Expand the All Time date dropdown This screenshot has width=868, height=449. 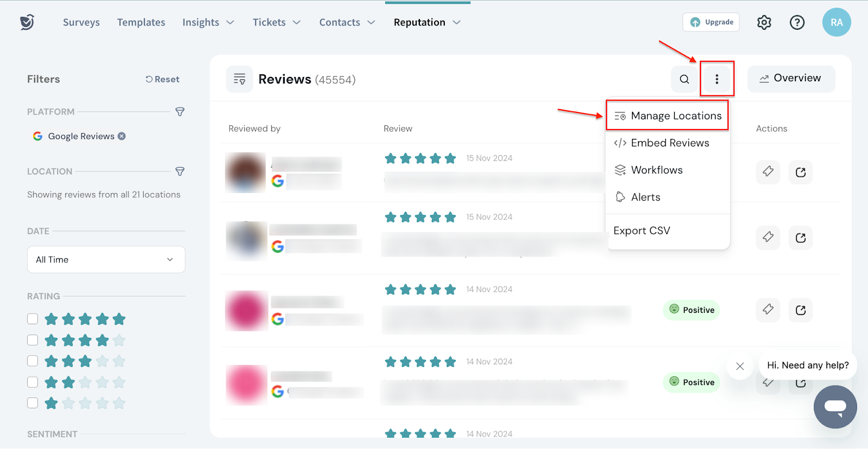point(106,260)
